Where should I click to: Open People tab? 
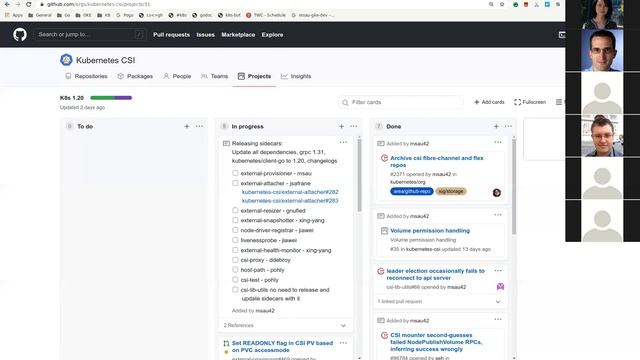click(x=177, y=76)
